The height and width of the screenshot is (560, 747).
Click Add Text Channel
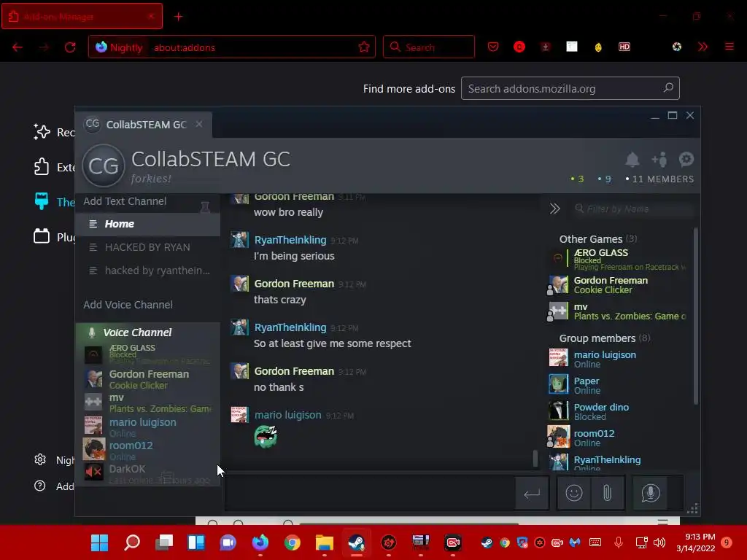125,201
